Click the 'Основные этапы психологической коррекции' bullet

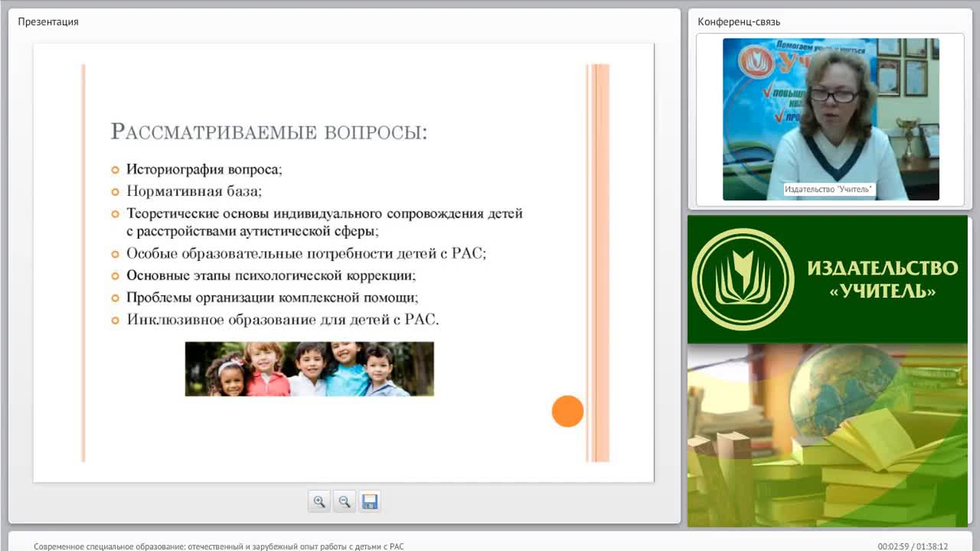point(271,275)
